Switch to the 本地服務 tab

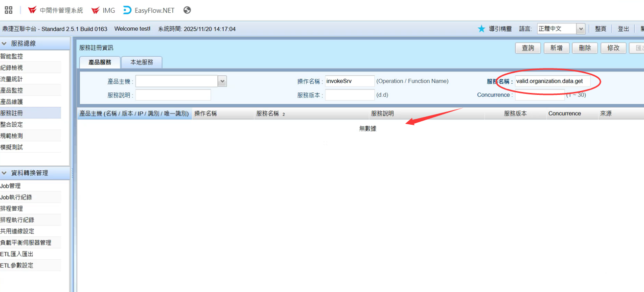tap(141, 63)
